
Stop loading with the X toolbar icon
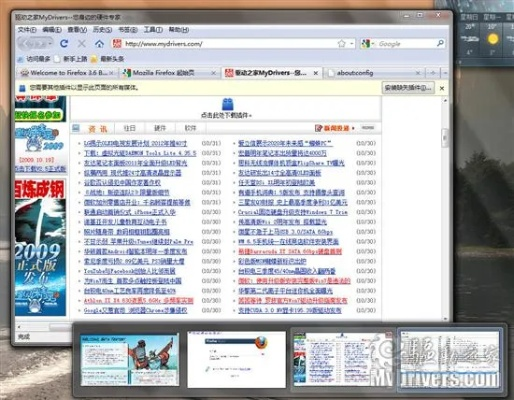click(x=82, y=43)
